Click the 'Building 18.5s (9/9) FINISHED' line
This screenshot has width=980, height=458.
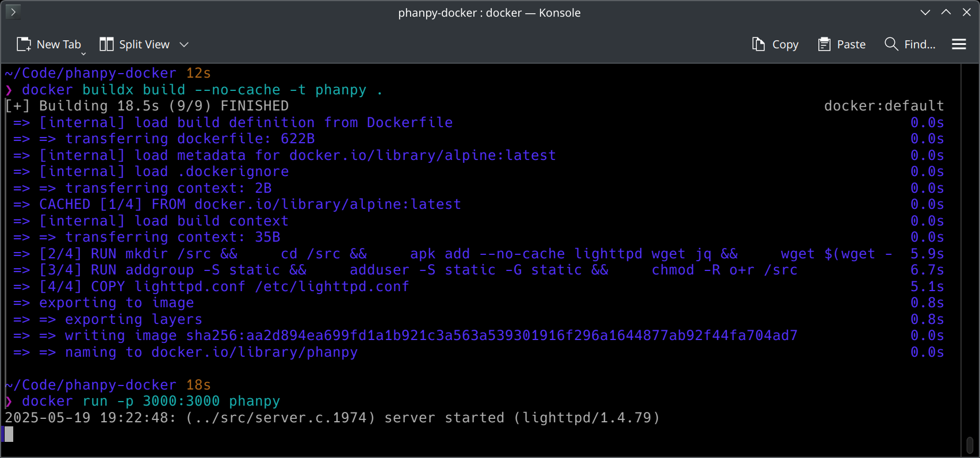(x=147, y=106)
